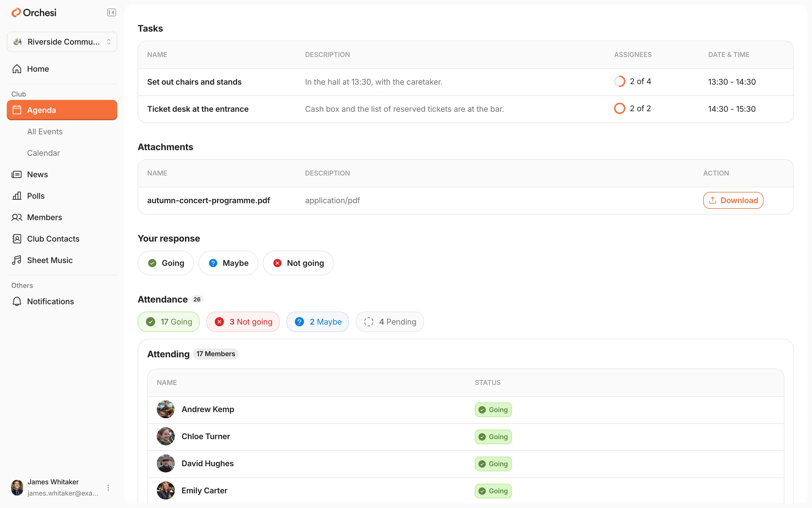Viewport: 812px width, 508px height.
Task: Open Emily Carter member row
Action: click(x=466, y=491)
